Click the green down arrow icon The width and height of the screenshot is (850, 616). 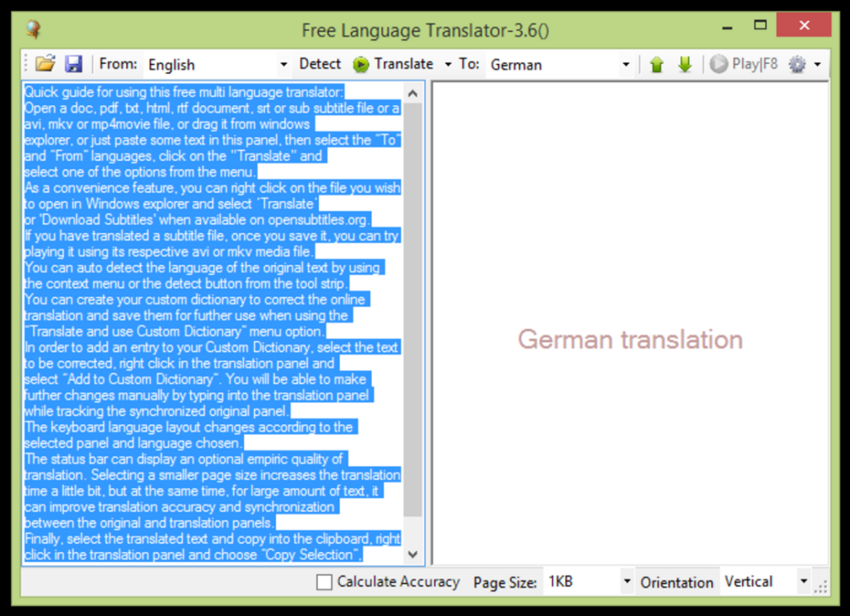683,64
